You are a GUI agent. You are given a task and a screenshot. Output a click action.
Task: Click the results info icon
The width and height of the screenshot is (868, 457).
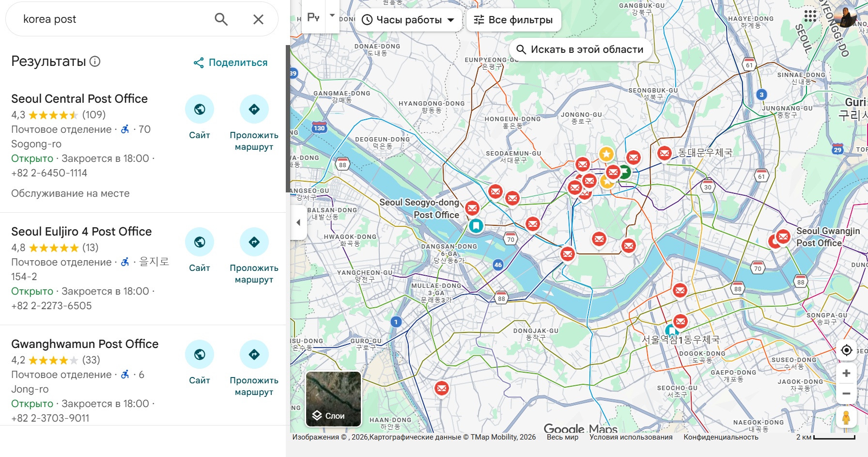point(95,62)
